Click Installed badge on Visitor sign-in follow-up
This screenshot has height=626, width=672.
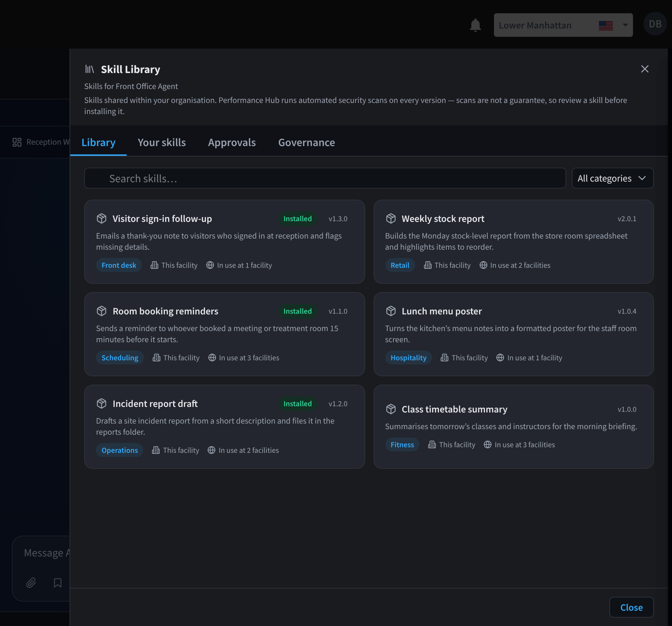297,218
